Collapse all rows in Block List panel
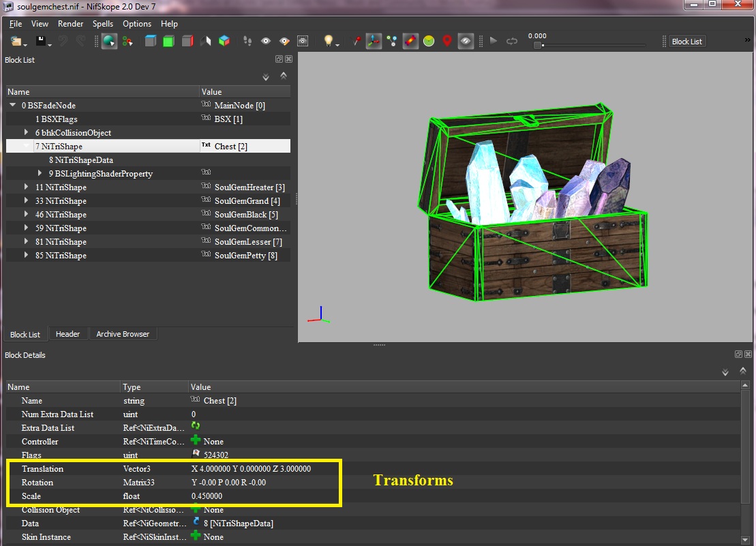This screenshot has height=546, width=756. pyautogui.click(x=284, y=76)
